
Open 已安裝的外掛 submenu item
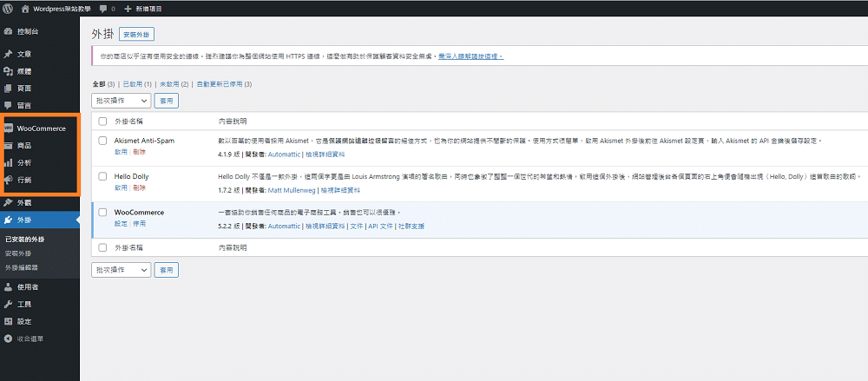coord(25,240)
